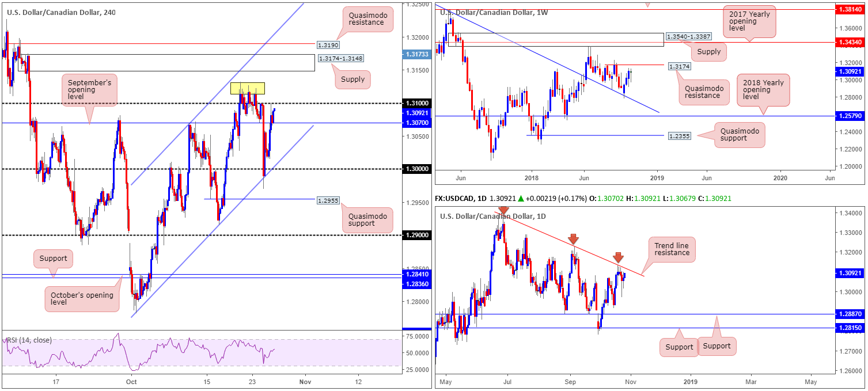The image size is (868, 391).
Task: Click the 1.30700 price axis label
Action: click(x=416, y=123)
